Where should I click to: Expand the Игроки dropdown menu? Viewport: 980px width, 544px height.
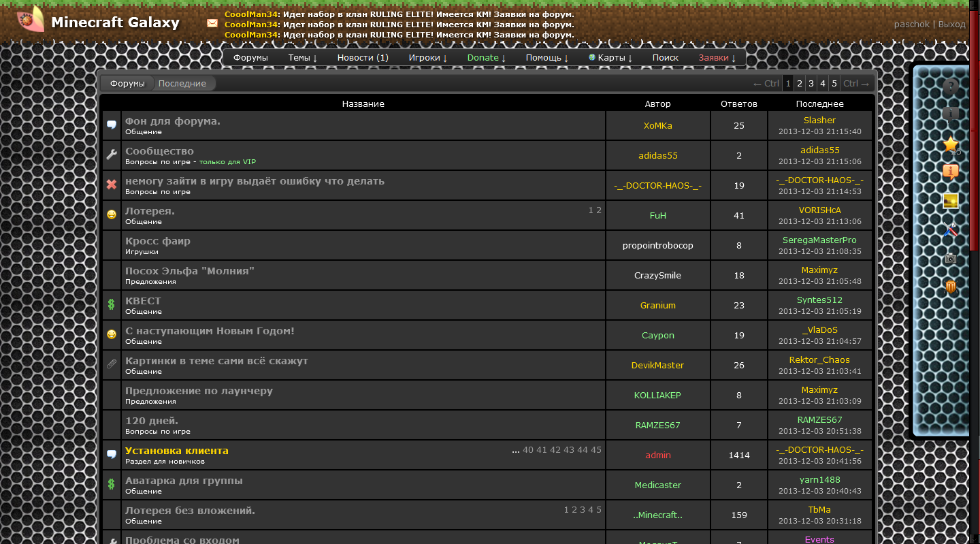coord(428,58)
